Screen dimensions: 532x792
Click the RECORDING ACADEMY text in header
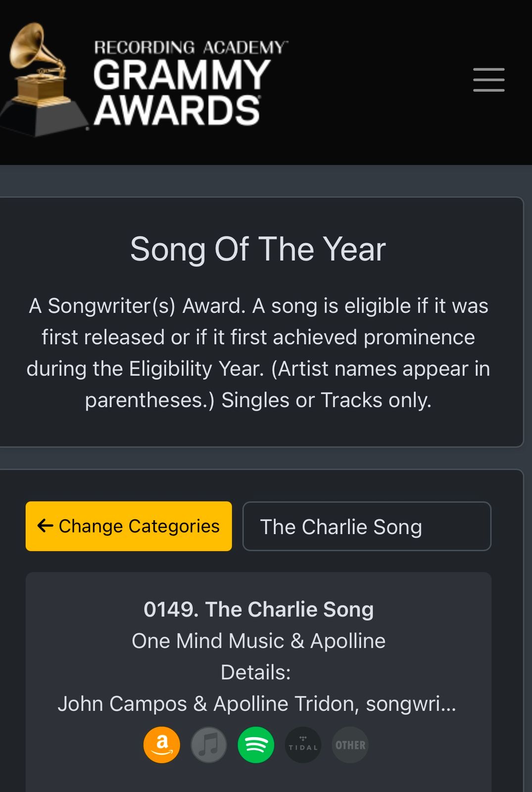click(191, 48)
